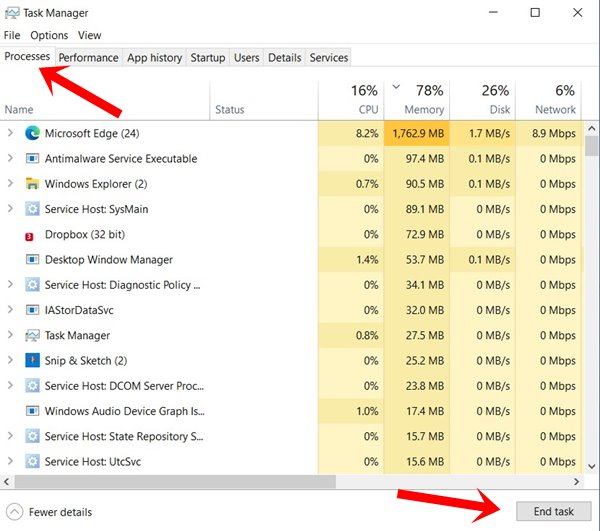Viewport: 600px width, 531px height.
Task: Open the Startup tab
Action: click(208, 57)
